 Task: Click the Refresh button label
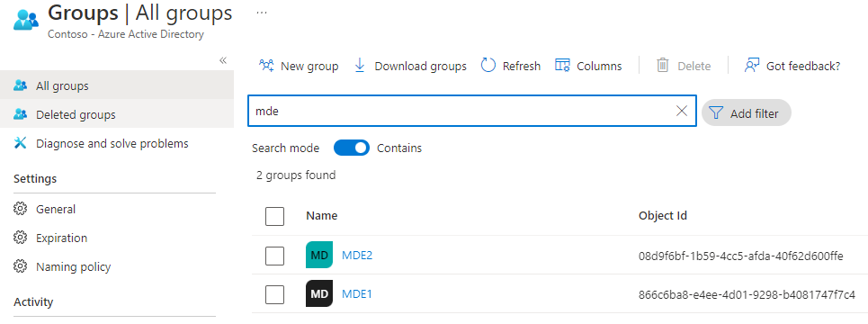pyautogui.click(x=522, y=67)
